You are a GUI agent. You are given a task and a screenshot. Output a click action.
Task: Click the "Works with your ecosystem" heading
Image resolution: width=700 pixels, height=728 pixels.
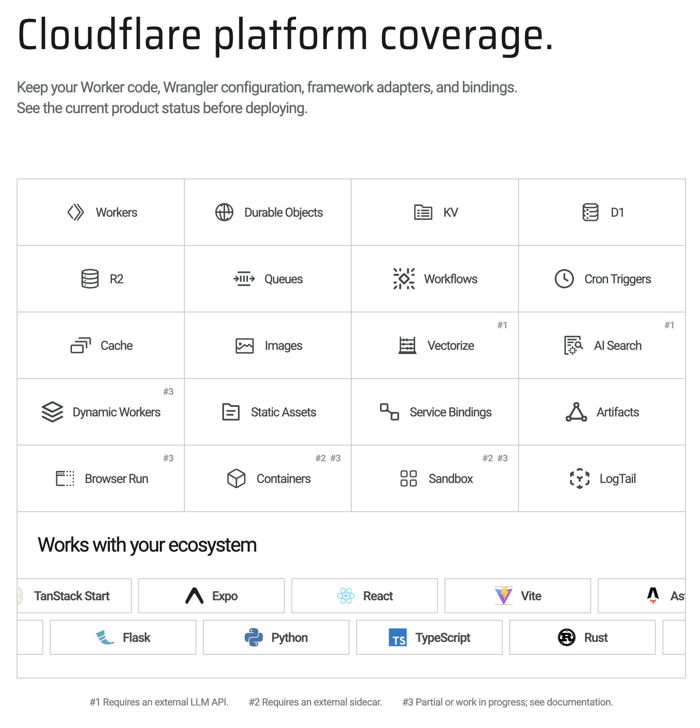pyautogui.click(x=147, y=545)
